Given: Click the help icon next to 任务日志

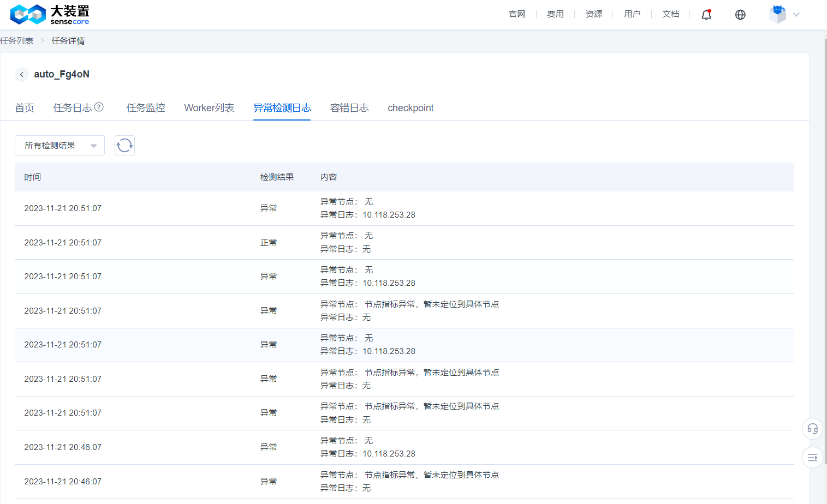Looking at the screenshot, I should point(99,107).
